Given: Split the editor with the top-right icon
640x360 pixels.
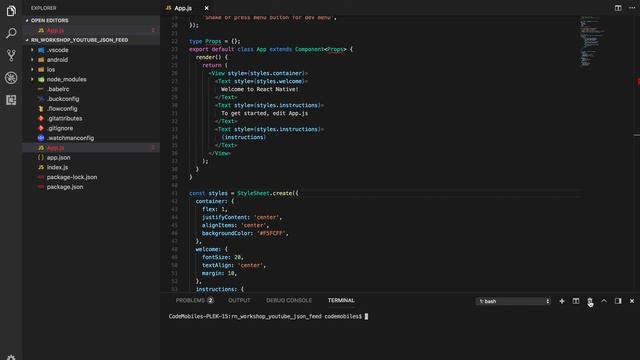Looking at the screenshot, I should click(x=618, y=8).
